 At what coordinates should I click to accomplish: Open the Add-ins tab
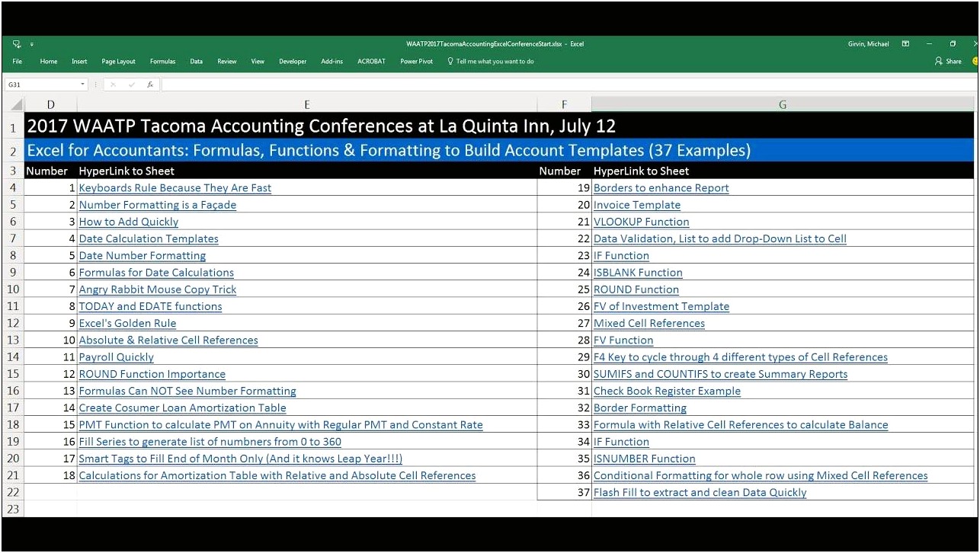331,62
